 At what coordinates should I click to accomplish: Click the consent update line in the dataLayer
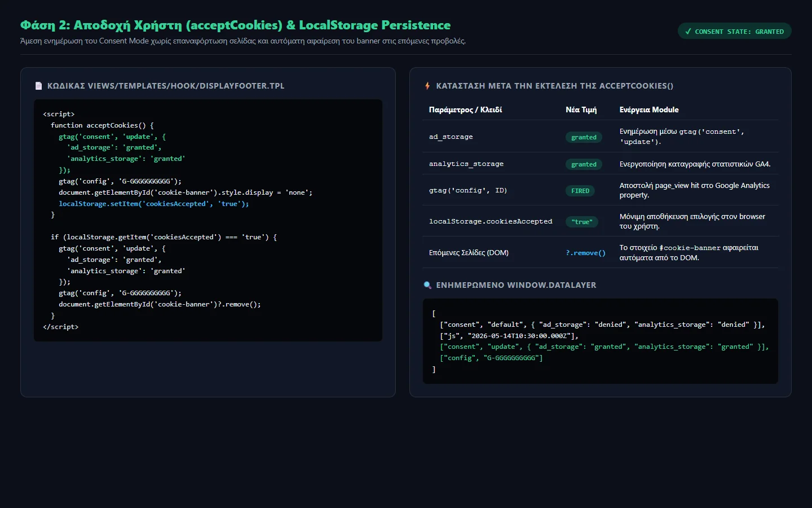coord(604,347)
